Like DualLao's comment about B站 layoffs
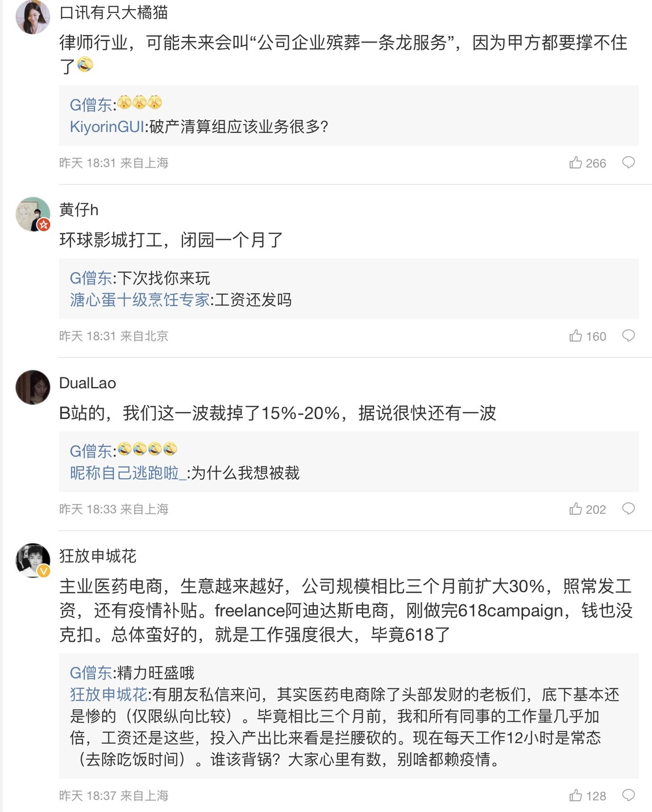 576,509
